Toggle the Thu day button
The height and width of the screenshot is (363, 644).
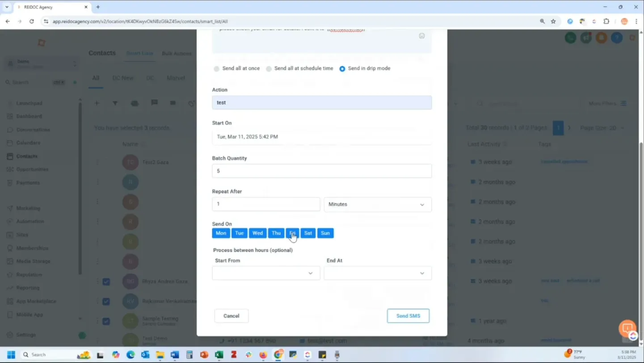click(x=276, y=233)
